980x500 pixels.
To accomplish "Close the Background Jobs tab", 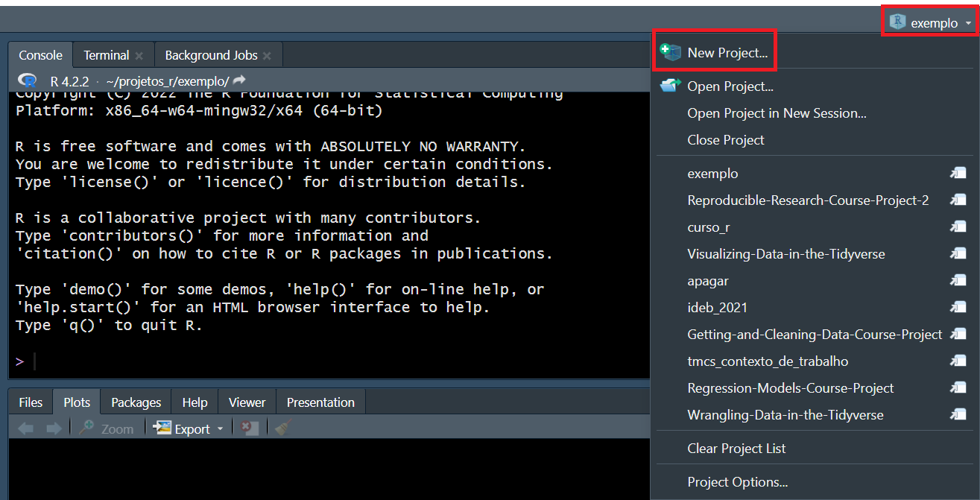I will pos(267,56).
